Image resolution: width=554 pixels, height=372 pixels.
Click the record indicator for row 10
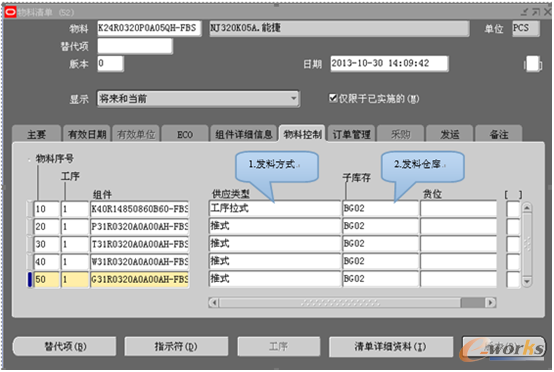30,209
